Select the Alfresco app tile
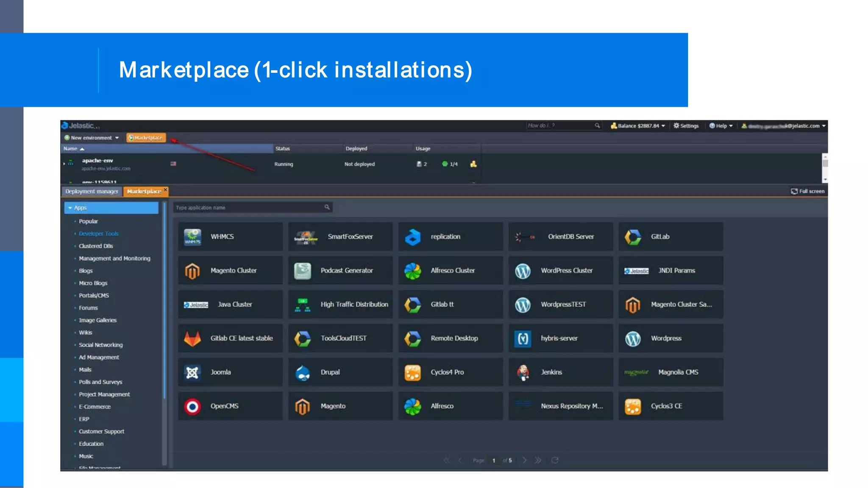Image resolution: width=868 pixels, height=488 pixels. click(451, 406)
